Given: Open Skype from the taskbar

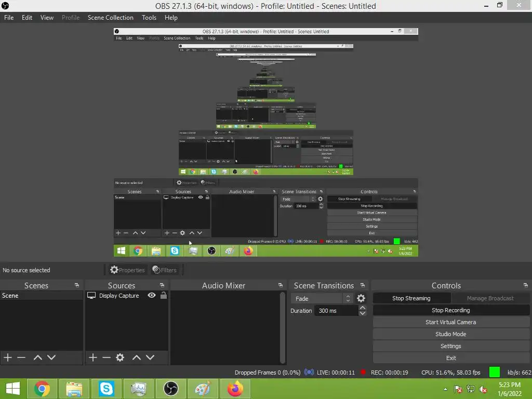Looking at the screenshot, I should (x=106, y=389).
